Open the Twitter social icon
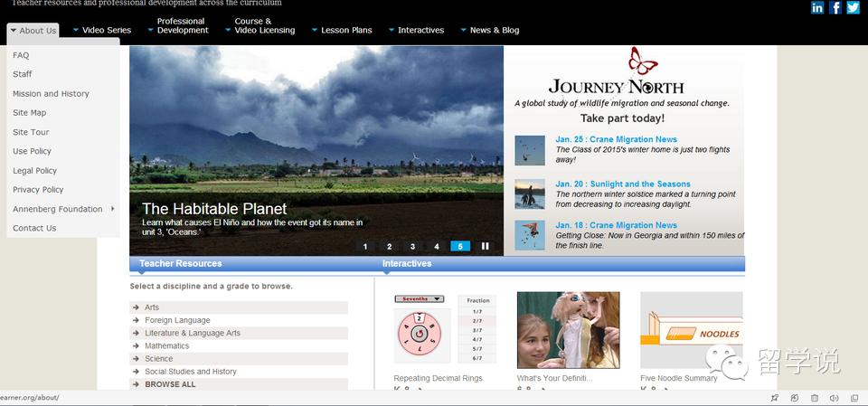The width and height of the screenshot is (868, 406). click(x=853, y=8)
